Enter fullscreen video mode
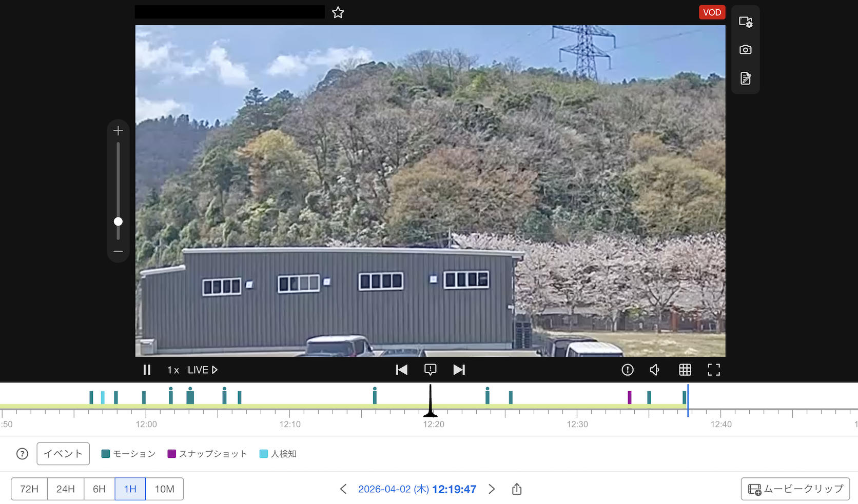 tap(713, 370)
